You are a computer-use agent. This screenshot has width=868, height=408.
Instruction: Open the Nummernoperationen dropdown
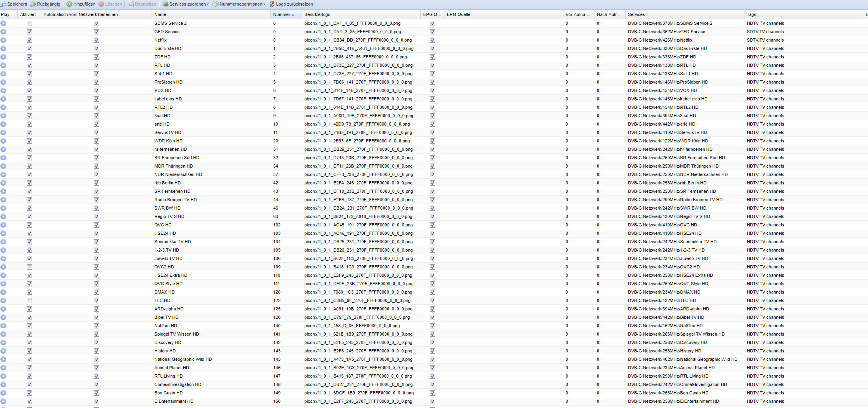pos(239,4)
